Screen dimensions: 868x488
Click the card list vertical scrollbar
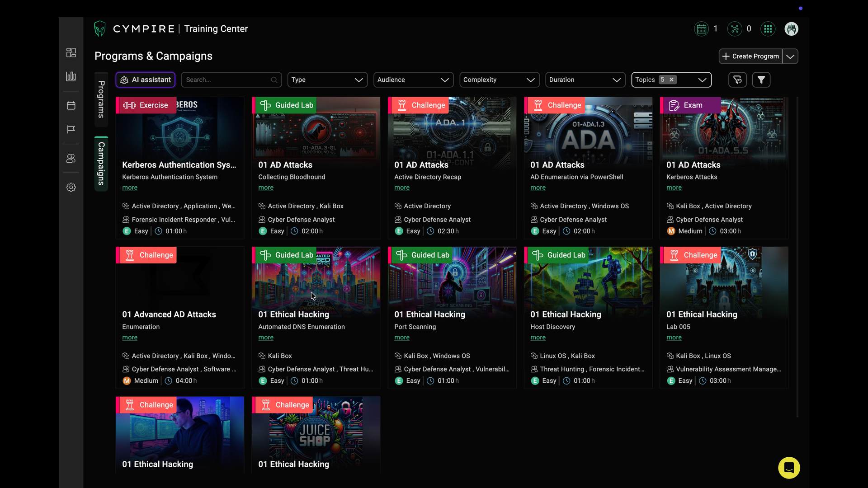point(797,257)
